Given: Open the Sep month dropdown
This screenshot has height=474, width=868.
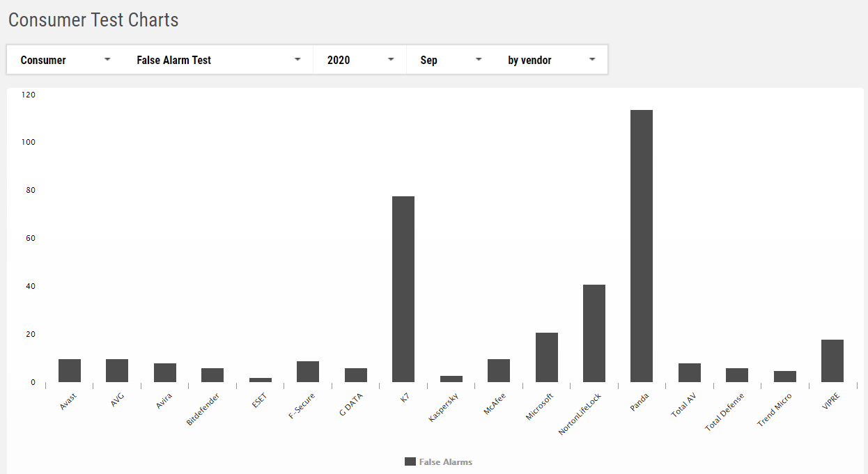Looking at the screenshot, I should (451, 60).
